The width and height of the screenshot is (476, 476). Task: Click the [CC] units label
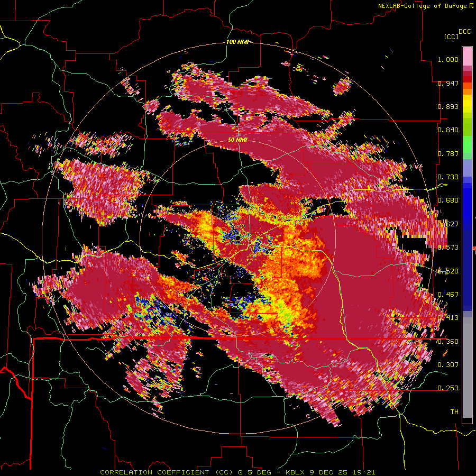451,36
